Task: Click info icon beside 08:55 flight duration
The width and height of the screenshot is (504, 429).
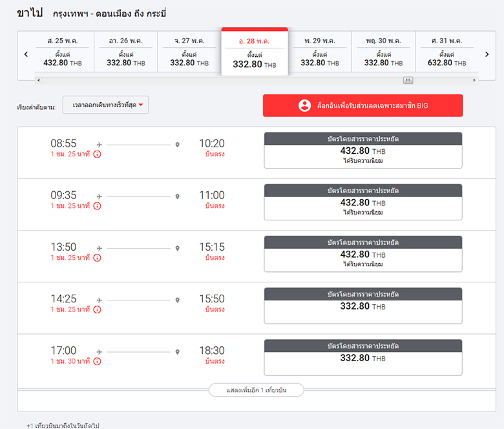Action: pos(97,154)
